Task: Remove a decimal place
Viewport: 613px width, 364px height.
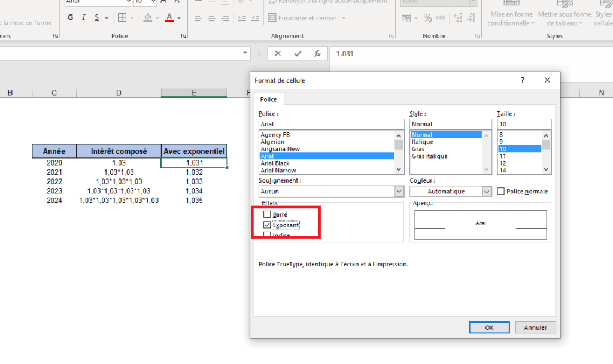Action: 472,18
